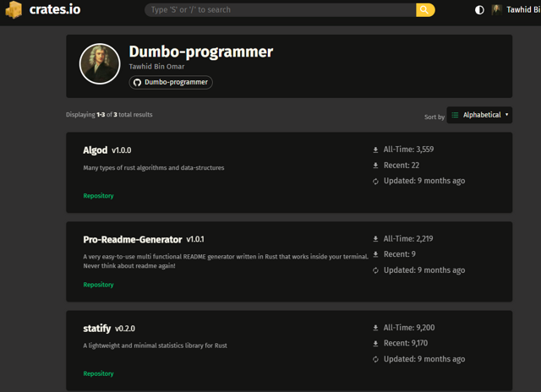The image size is (541, 392).
Task: Click the GitHub octocat icon
Action: click(x=137, y=83)
